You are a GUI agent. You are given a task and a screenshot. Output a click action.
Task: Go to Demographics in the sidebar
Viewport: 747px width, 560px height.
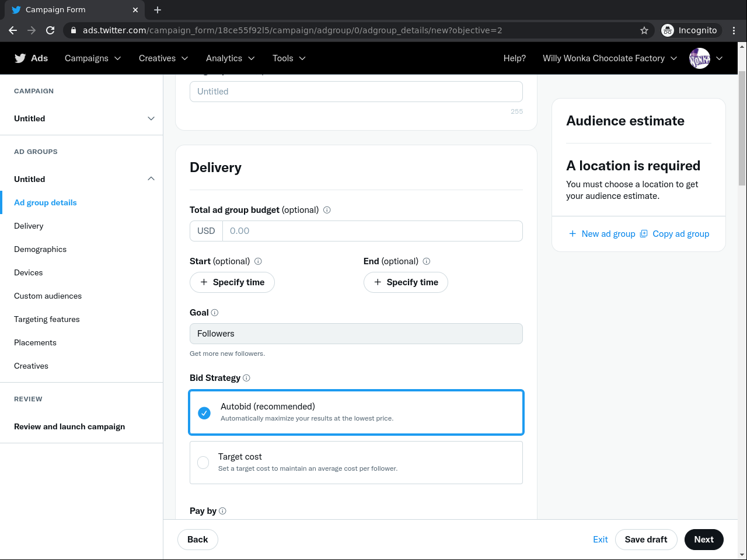(x=40, y=249)
